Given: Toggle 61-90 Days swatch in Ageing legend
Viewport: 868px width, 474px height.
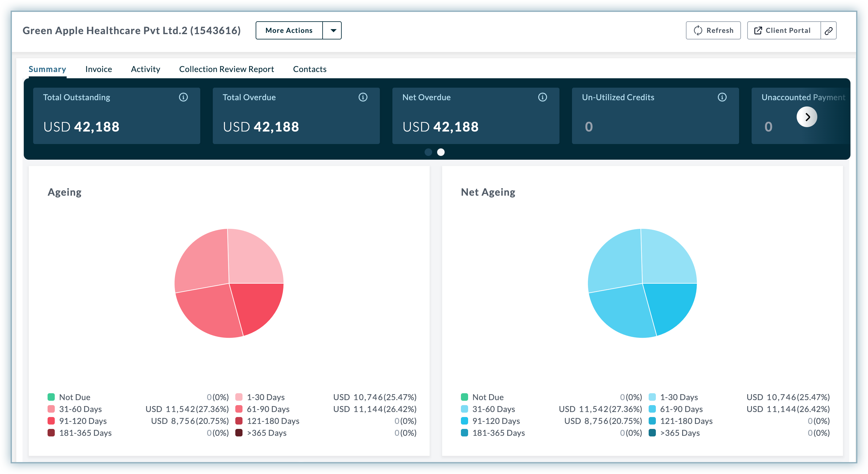Looking at the screenshot, I should pyautogui.click(x=239, y=409).
